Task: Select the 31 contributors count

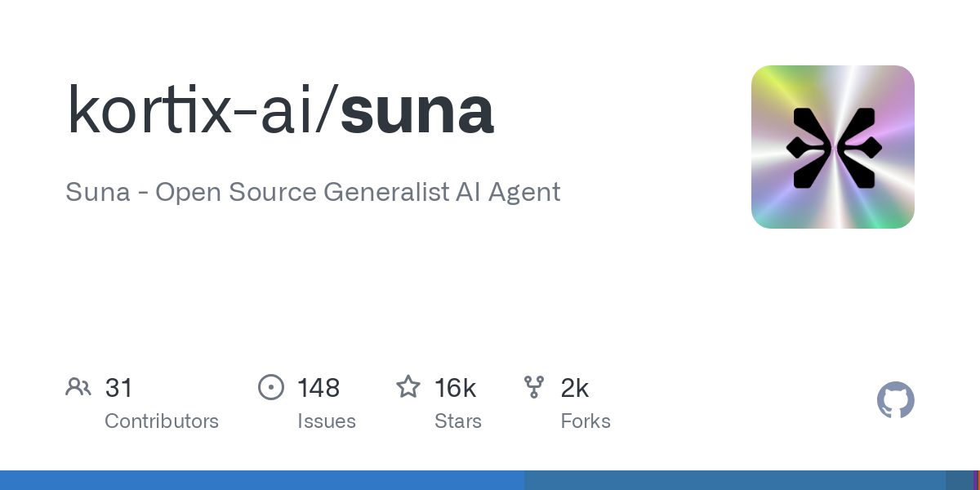Action: (118, 387)
